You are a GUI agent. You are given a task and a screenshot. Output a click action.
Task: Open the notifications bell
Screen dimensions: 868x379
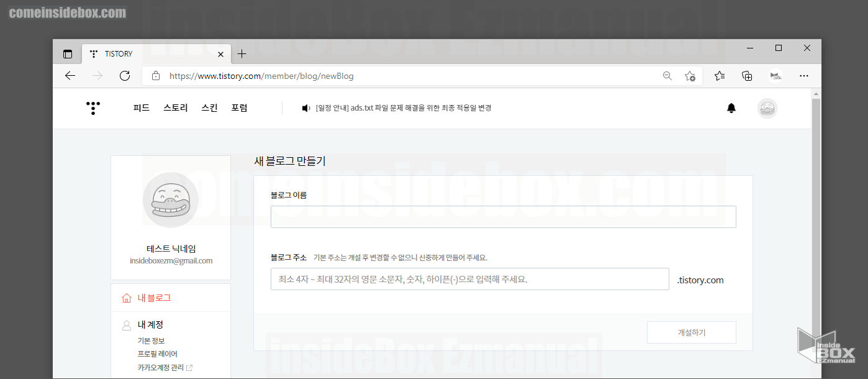pyautogui.click(x=731, y=108)
